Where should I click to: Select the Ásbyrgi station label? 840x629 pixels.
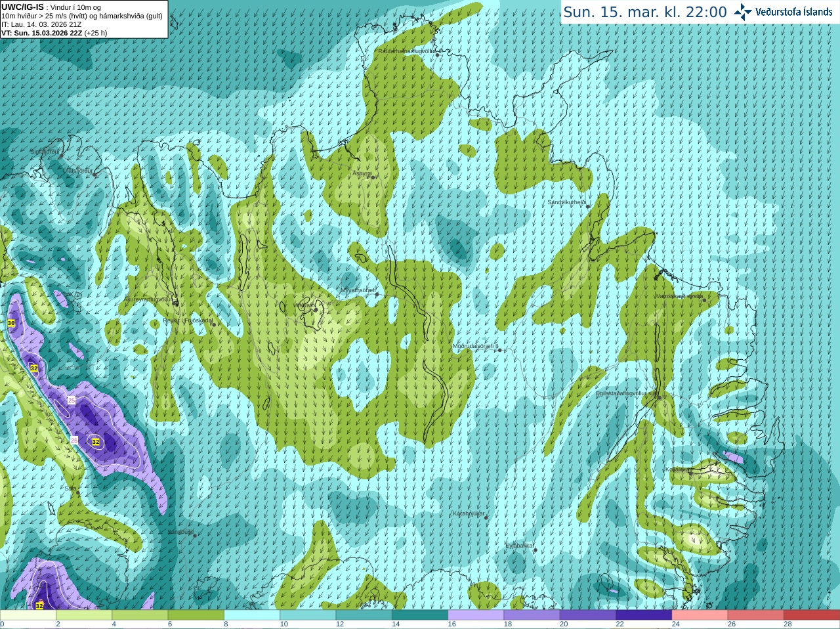click(x=362, y=173)
